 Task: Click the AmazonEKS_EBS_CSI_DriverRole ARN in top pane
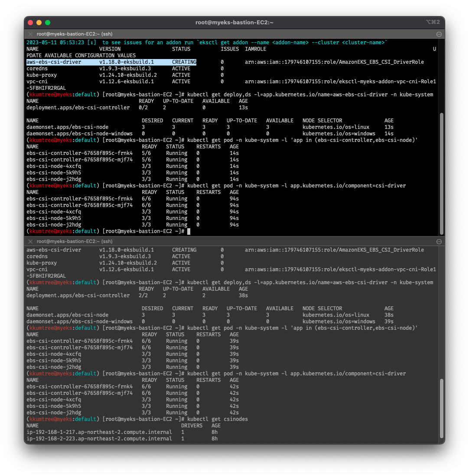click(x=334, y=62)
